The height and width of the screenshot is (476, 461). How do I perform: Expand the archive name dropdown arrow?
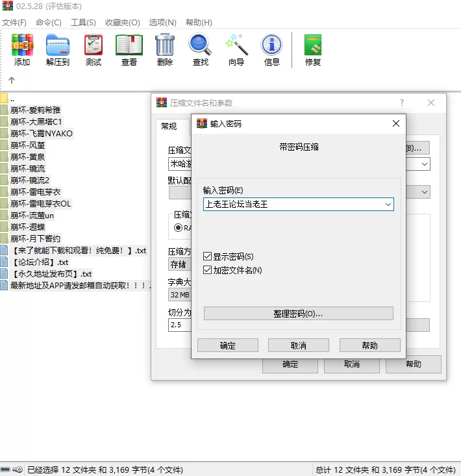coord(425,164)
